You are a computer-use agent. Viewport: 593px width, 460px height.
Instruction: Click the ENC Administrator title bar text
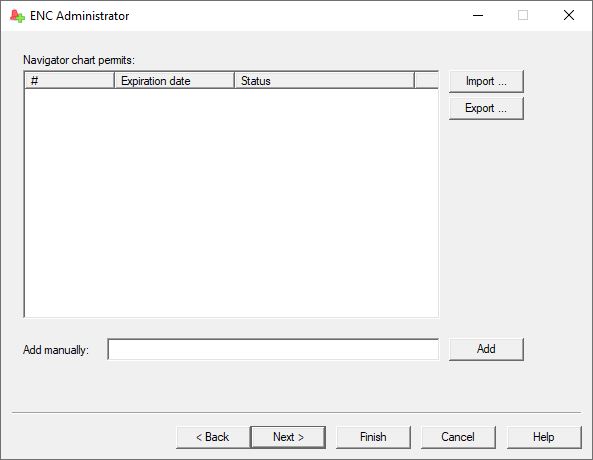pos(79,16)
